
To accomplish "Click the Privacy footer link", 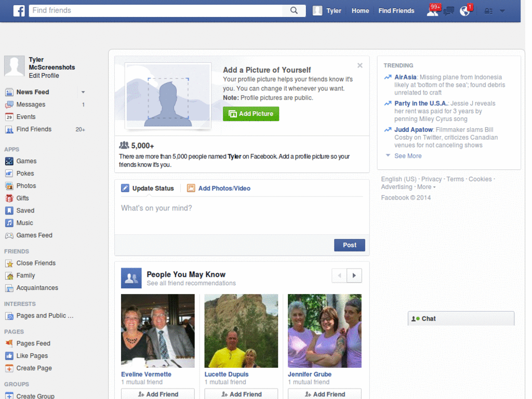I will 431,179.
